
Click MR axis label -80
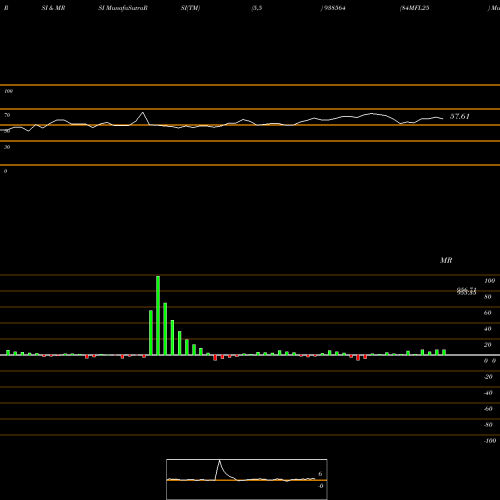point(488,425)
